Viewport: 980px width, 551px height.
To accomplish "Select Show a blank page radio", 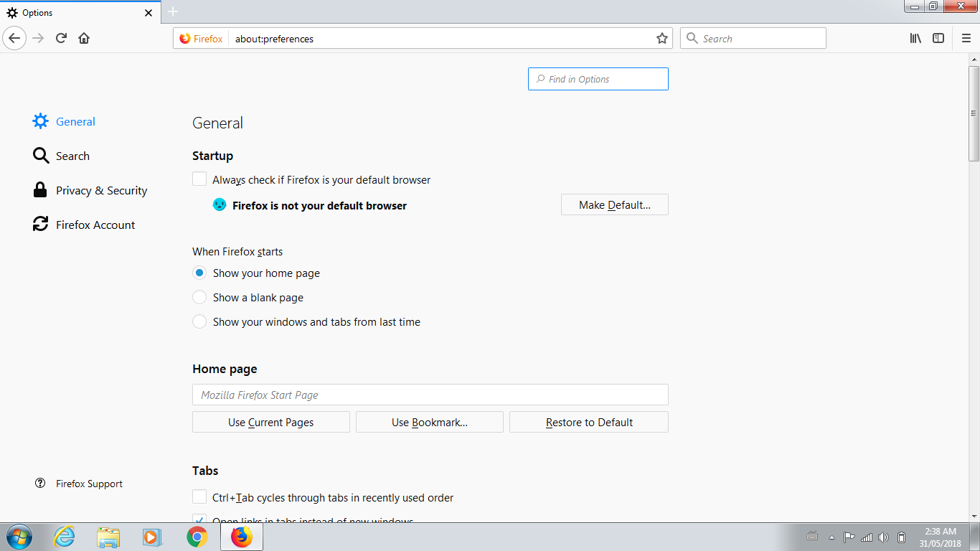I will point(199,297).
